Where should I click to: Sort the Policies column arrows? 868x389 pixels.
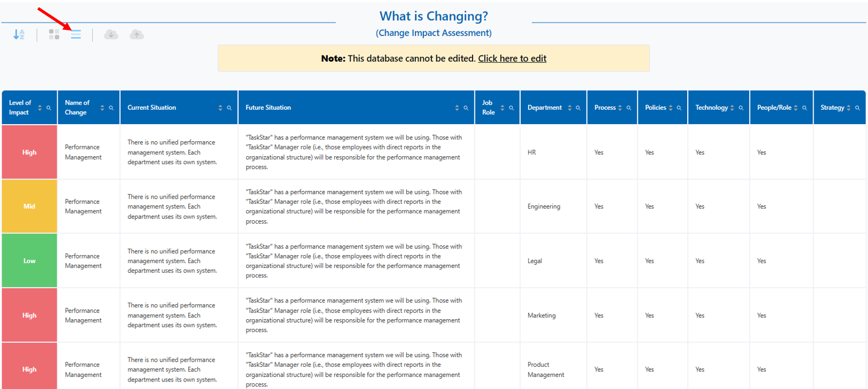coord(671,108)
